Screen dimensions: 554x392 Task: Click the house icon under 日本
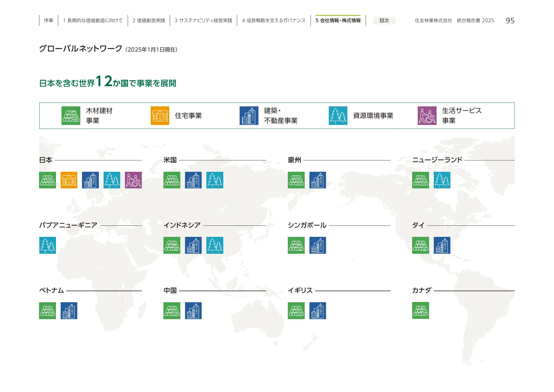coord(69,180)
